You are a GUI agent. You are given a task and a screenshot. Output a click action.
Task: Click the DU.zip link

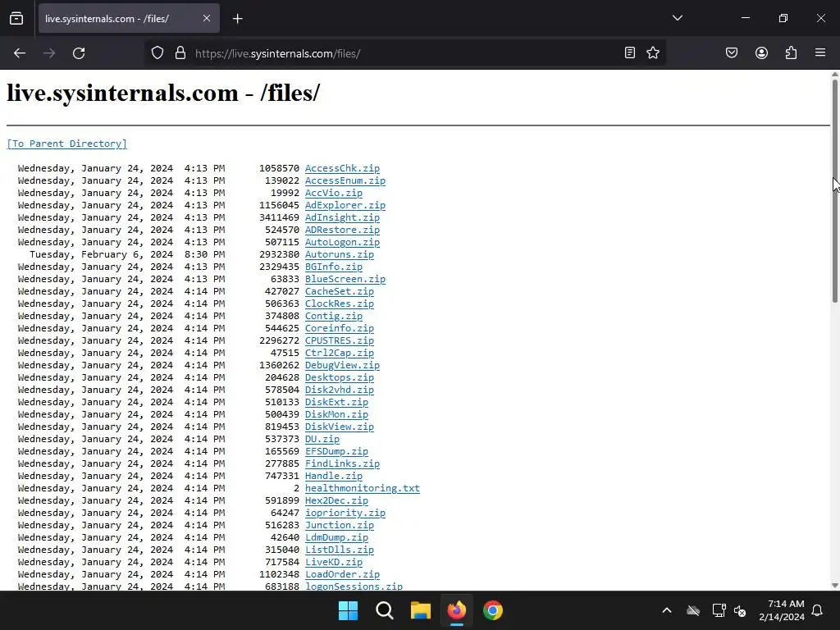tap(322, 440)
